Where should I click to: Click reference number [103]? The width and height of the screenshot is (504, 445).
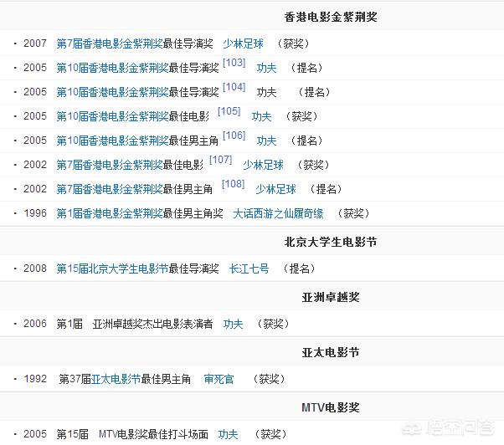234,63
